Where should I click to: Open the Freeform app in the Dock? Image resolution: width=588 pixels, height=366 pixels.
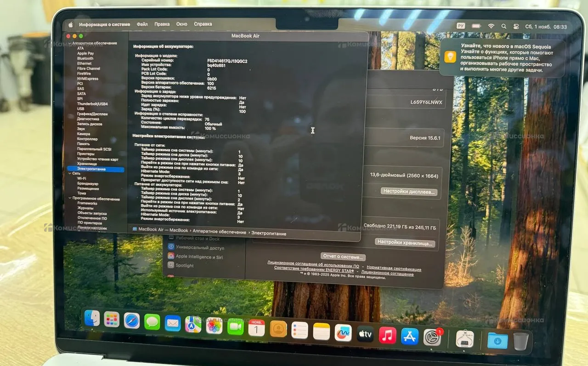point(343,332)
